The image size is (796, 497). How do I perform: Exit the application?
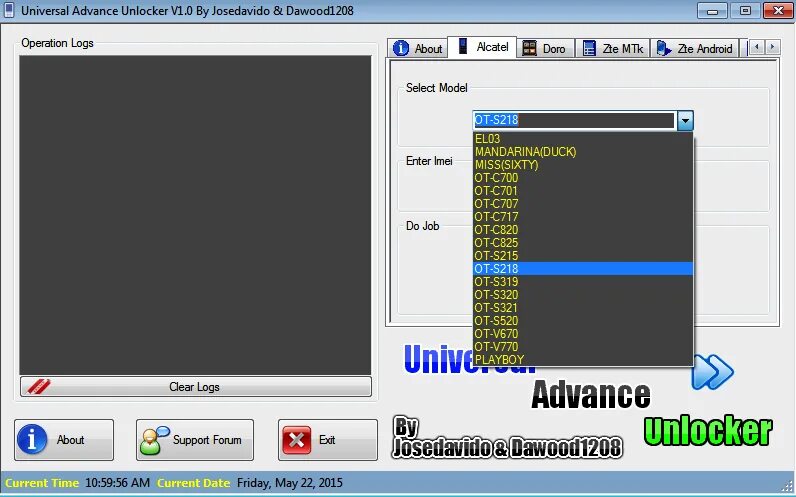point(328,440)
